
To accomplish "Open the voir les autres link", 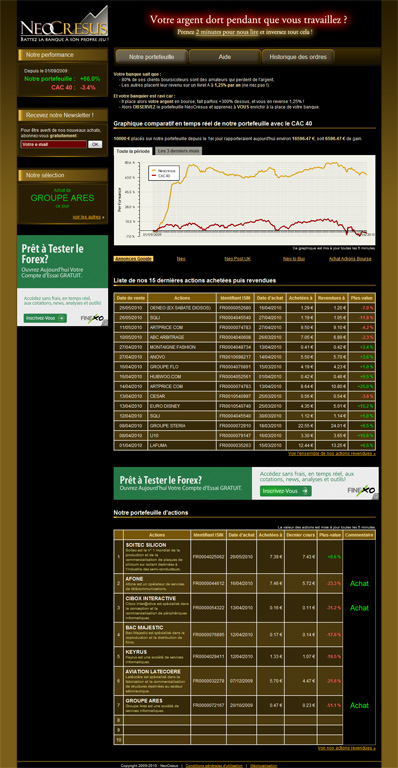I will 87,217.
